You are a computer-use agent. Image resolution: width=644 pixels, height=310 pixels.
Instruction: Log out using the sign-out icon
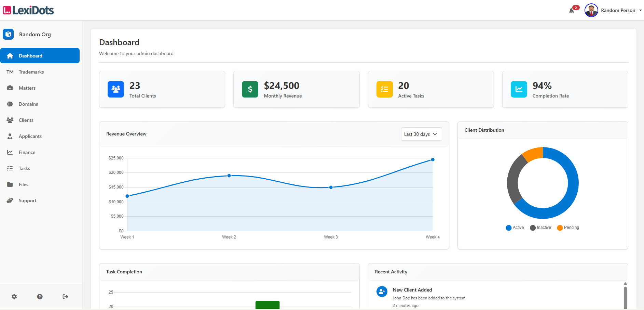[65, 297]
